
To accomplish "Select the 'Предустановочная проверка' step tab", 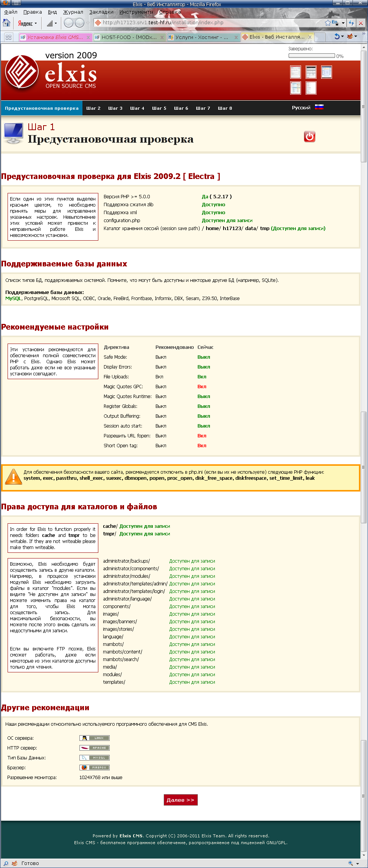I will point(42,108).
